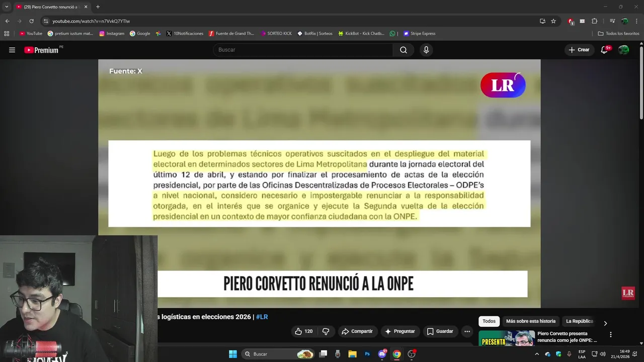The height and width of the screenshot is (362, 644).
Task: View site information icon in address bar
Action: pyautogui.click(x=46, y=21)
